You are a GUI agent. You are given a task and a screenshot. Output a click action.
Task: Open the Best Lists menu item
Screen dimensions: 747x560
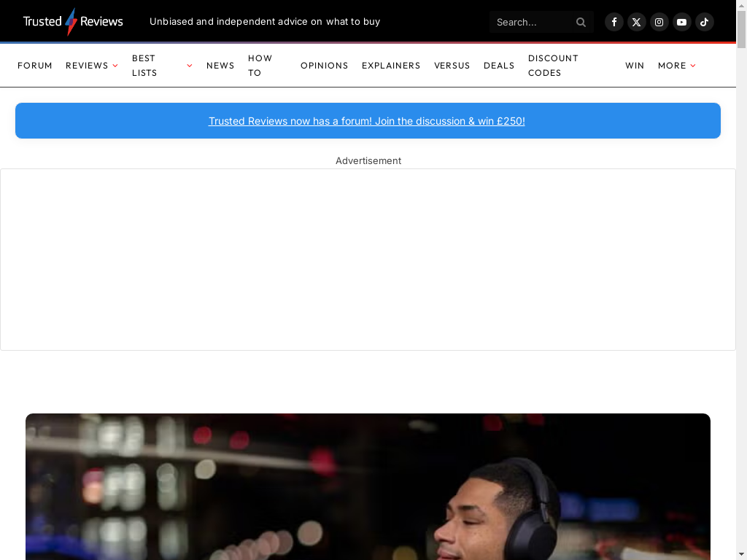click(x=144, y=65)
